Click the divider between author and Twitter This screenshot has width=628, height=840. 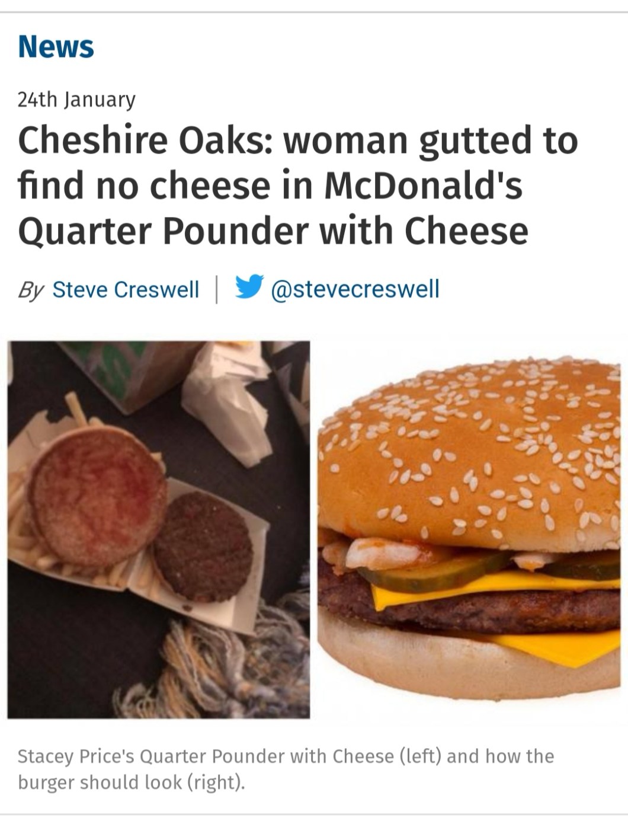[x=216, y=289]
